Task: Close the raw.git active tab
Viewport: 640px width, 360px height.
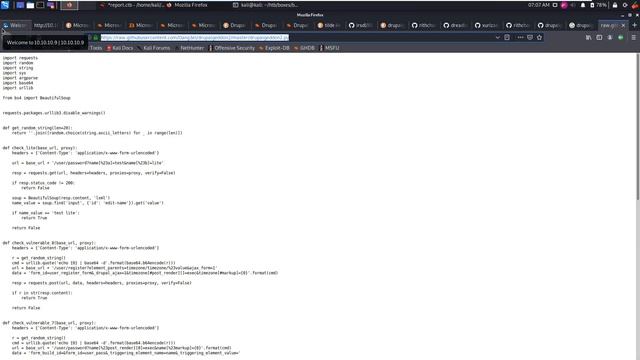Action: (623, 25)
